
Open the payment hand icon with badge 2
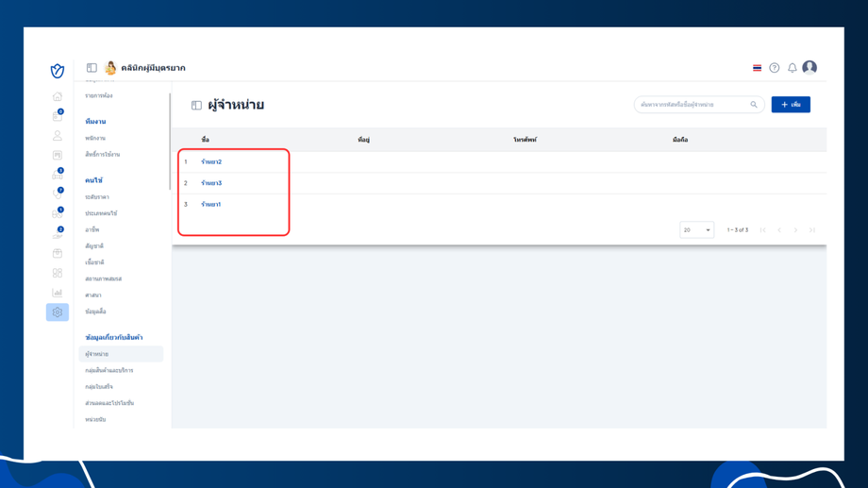[x=57, y=233]
